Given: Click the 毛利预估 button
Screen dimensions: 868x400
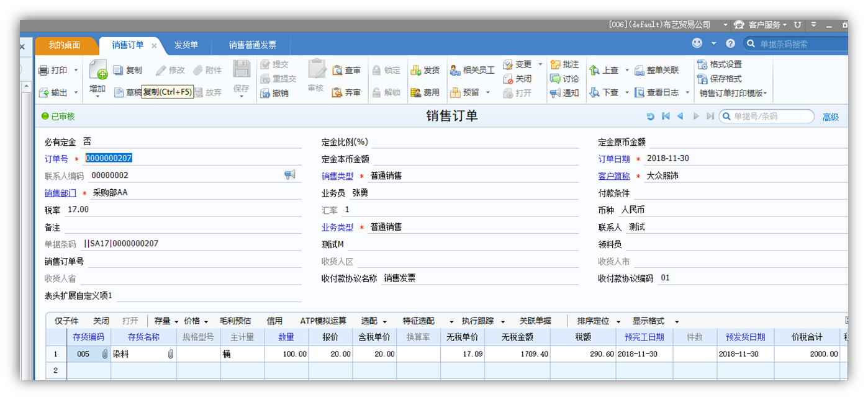Looking at the screenshot, I should click(x=235, y=321).
